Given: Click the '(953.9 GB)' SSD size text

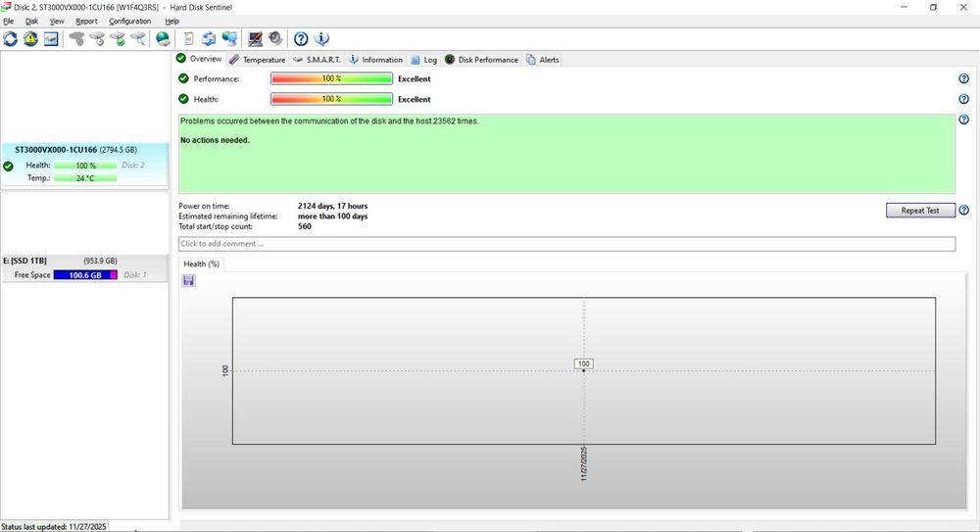Looking at the screenshot, I should [x=100, y=261].
